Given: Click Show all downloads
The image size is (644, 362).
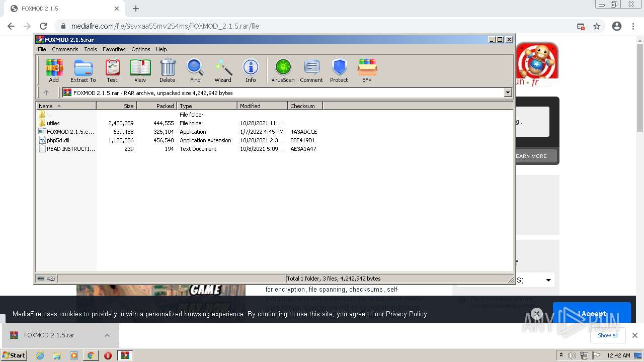Looking at the screenshot, I should pos(608,335).
